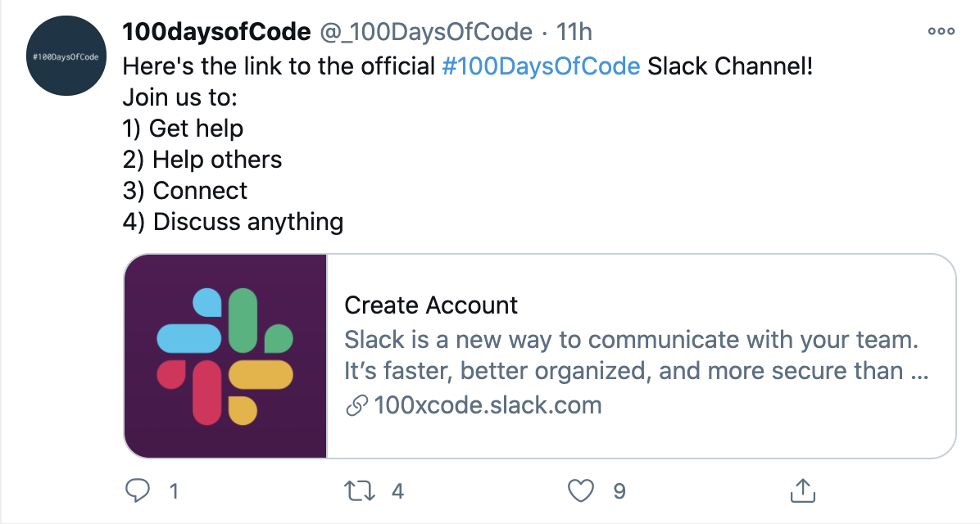Open the reply icon on the tweet

[x=139, y=490]
